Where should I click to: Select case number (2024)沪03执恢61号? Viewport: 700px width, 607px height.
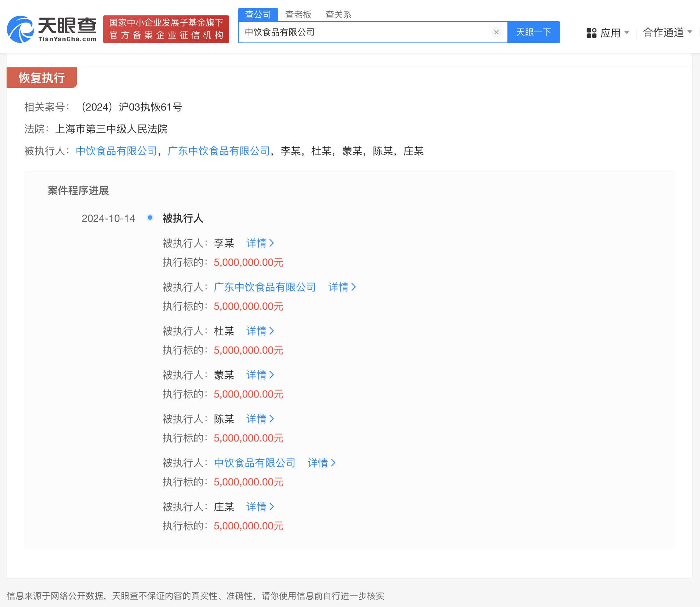(x=131, y=107)
